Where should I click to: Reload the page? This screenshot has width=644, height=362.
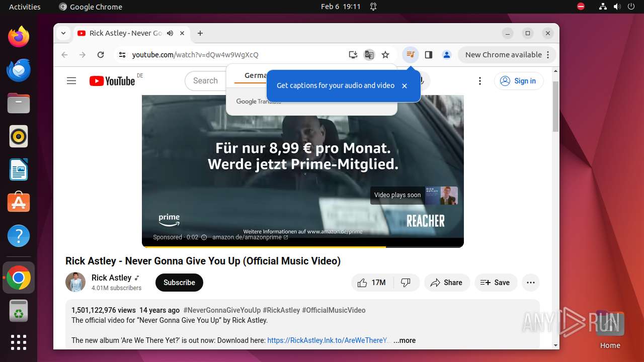101,55
